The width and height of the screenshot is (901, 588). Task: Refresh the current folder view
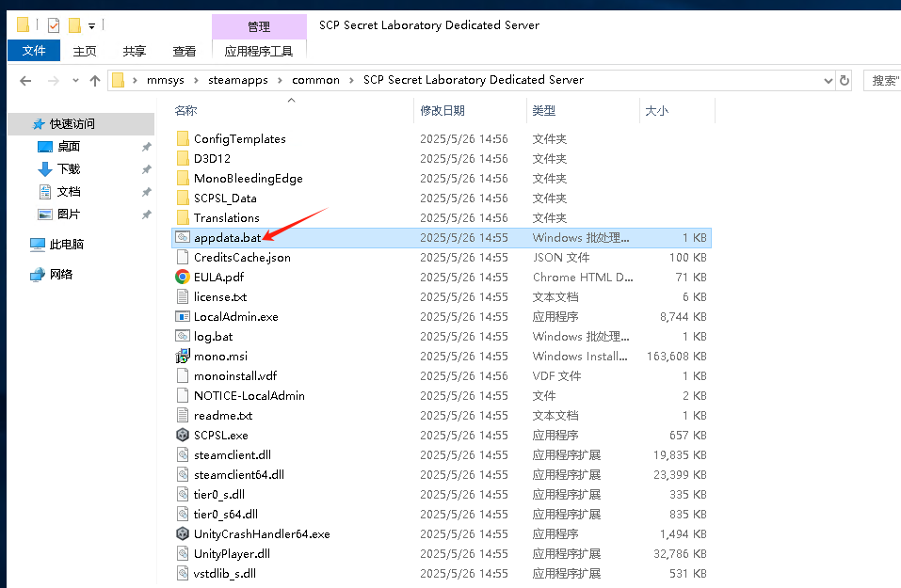(845, 80)
